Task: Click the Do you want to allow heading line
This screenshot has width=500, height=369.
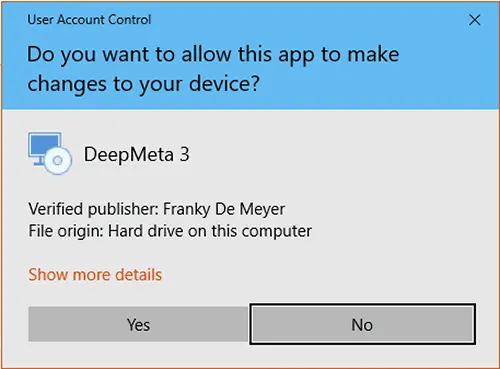Action: coord(213,54)
